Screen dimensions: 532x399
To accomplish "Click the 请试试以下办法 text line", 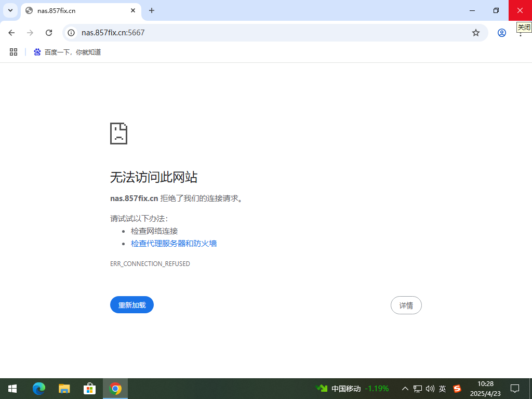I will click(139, 219).
